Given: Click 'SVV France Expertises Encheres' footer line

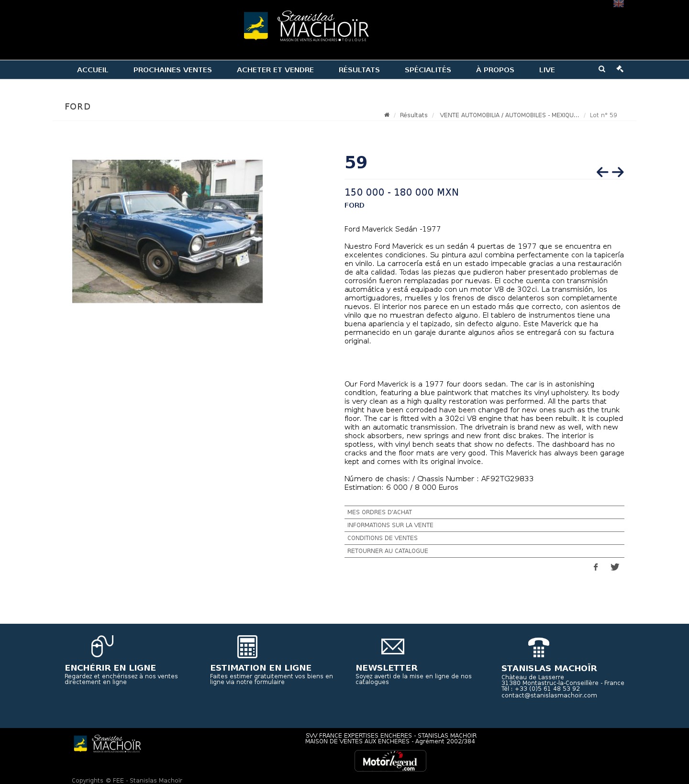Looking at the screenshot, I should [x=391, y=736].
